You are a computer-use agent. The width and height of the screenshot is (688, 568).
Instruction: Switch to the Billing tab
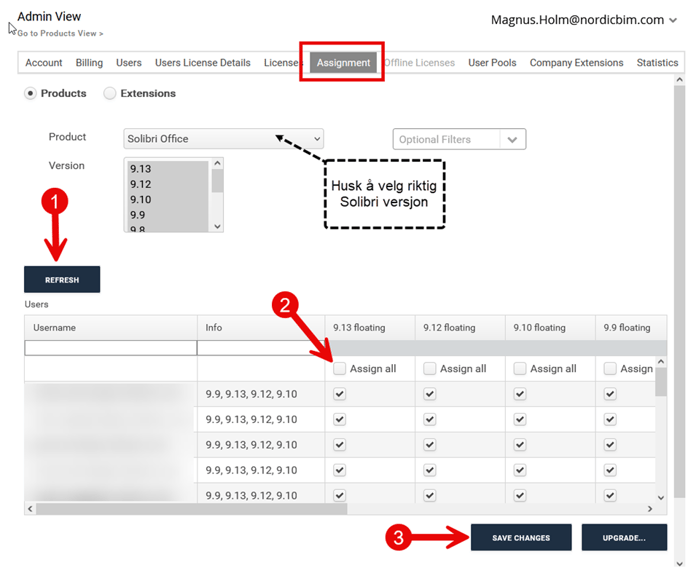point(89,63)
